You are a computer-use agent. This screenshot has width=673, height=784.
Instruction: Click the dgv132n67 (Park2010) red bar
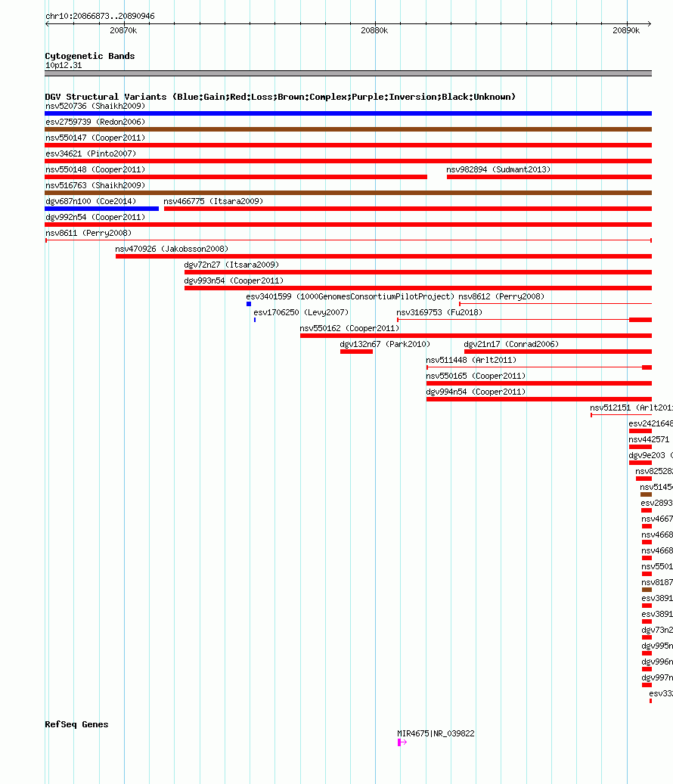click(x=356, y=352)
